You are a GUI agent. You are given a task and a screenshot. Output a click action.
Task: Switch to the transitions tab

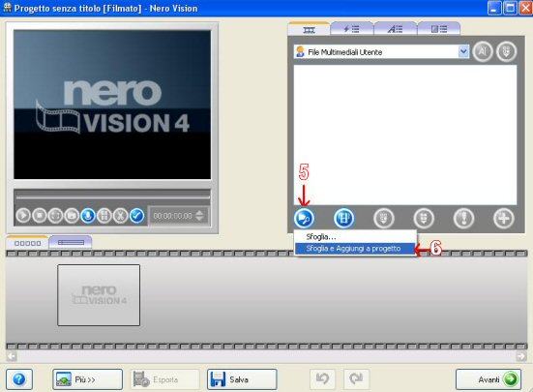439,29
